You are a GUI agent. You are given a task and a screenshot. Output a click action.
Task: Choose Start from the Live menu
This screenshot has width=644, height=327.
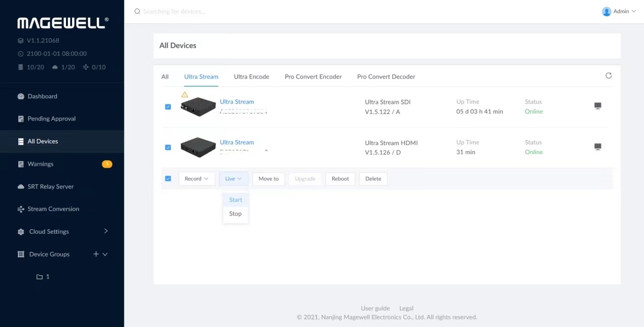[x=235, y=200]
